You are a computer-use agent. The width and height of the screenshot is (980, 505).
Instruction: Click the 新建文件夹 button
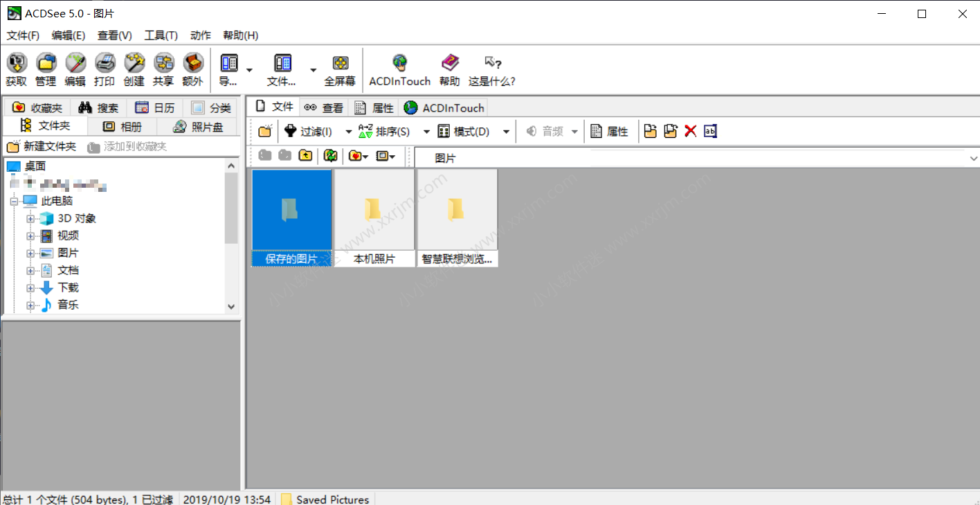tap(42, 147)
